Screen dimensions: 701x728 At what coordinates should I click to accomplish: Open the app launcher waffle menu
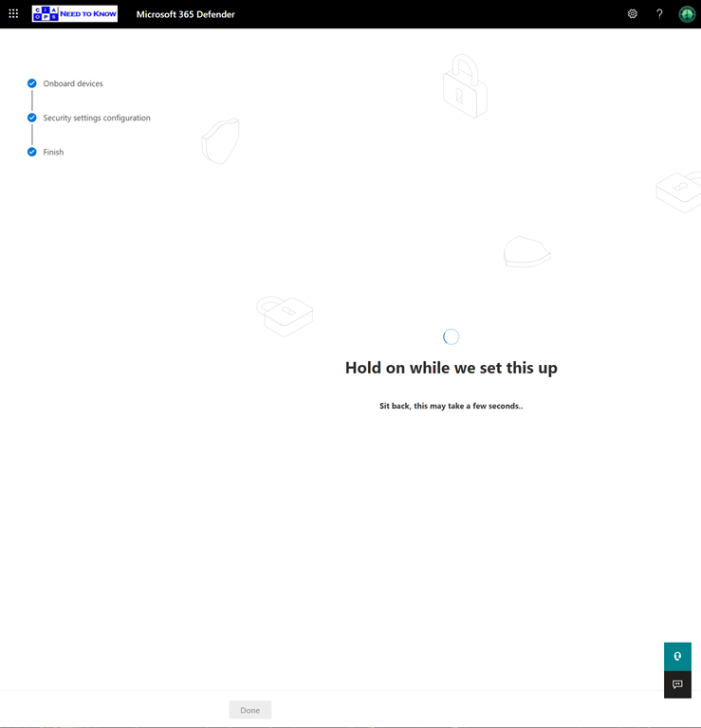(x=13, y=14)
